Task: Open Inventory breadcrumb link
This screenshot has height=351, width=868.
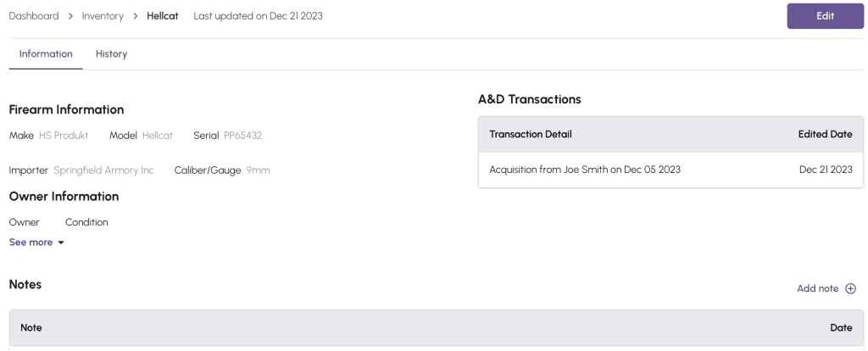Action: 103,16
